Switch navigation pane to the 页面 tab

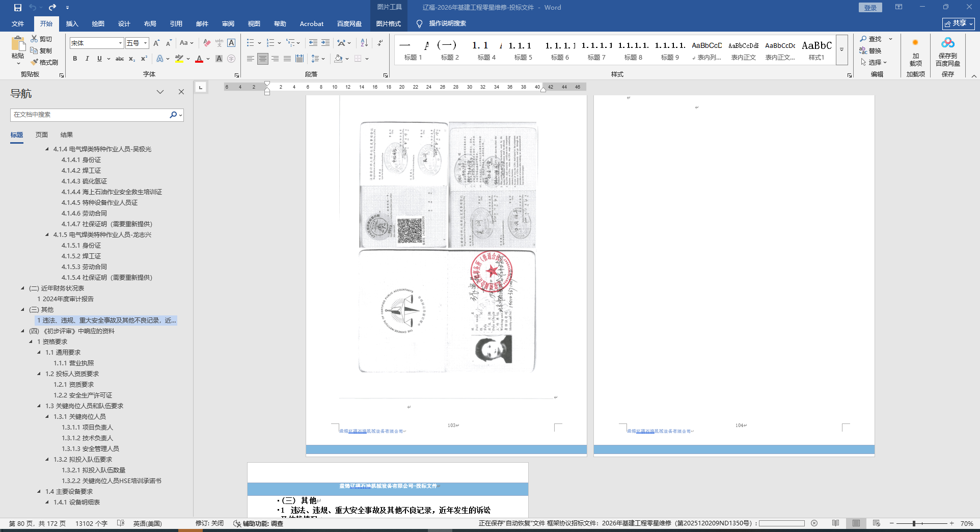(42, 135)
